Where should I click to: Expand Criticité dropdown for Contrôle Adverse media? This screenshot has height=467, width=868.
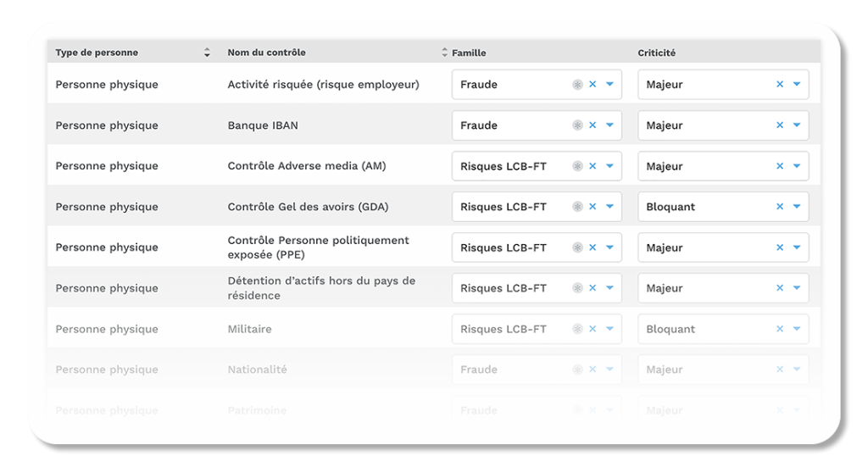click(x=797, y=166)
